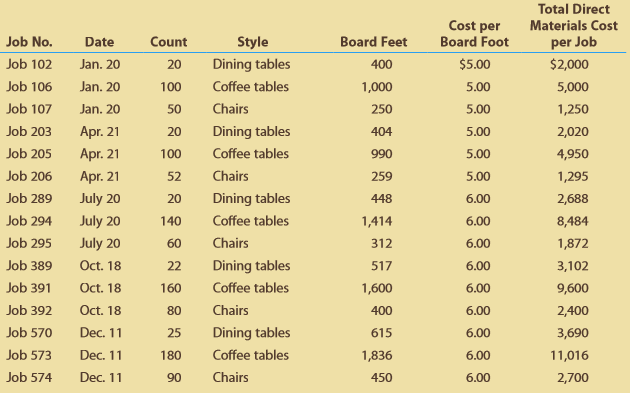This screenshot has width=630, height=393.
Task: Click the Job No. column header
Action: [x=29, y=42]
